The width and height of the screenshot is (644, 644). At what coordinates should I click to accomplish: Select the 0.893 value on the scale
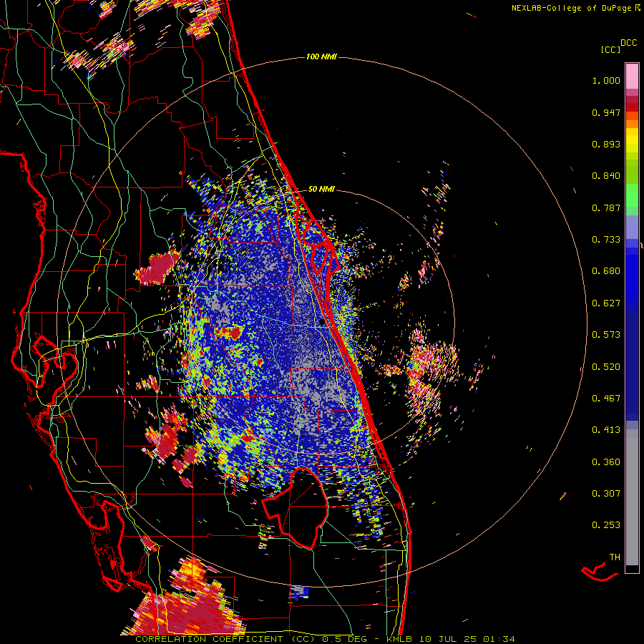point(606,144)
